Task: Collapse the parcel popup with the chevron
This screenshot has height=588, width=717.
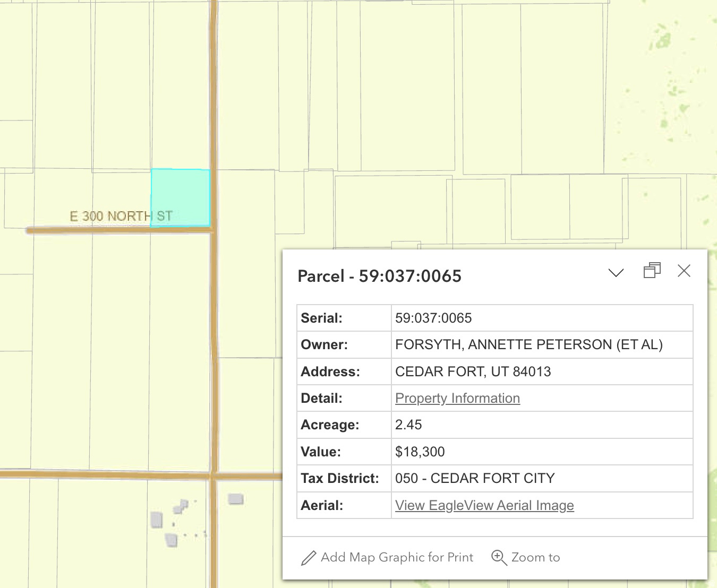Action: 616,273
